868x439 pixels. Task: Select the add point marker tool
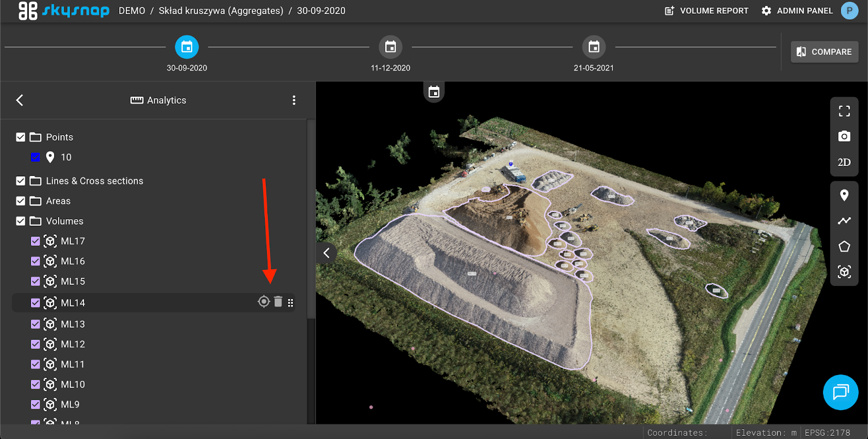point(844,195)
